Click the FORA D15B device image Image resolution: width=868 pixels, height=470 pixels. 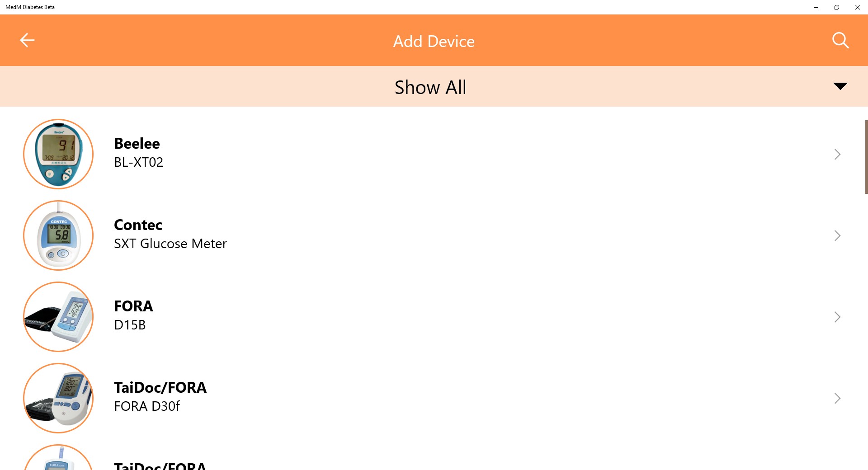(x=58, y=317)
